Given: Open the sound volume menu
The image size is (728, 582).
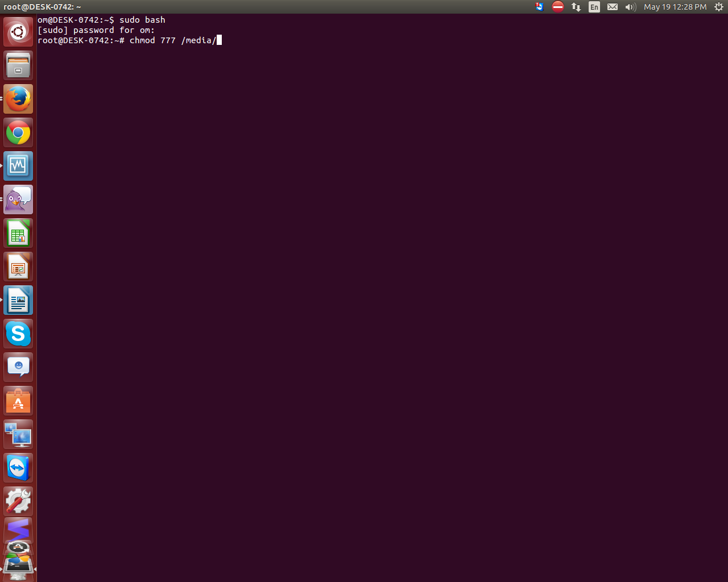Looking at the screenshot, I should click(630, 7).
